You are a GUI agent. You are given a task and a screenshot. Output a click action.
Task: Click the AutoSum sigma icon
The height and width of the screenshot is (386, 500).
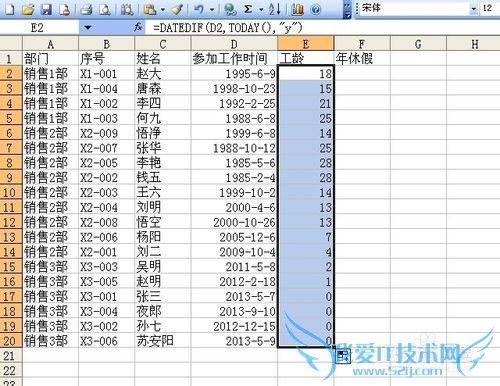pyautogui.click(x=248, y=9)
